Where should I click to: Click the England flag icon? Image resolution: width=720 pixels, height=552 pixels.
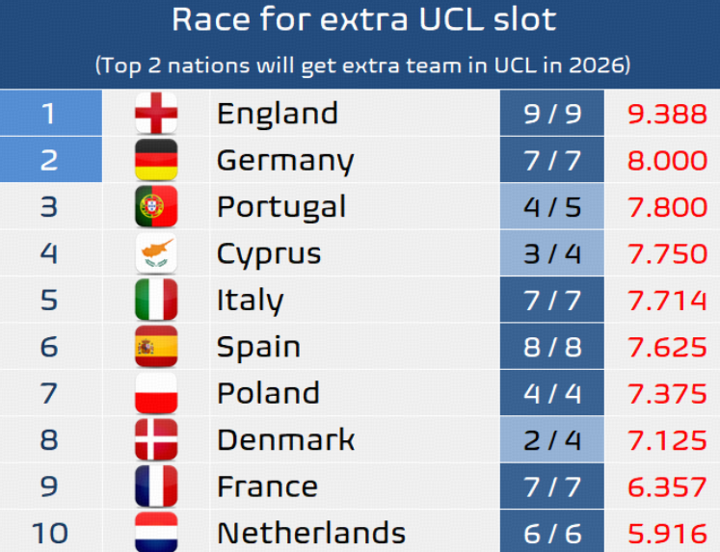156,114
